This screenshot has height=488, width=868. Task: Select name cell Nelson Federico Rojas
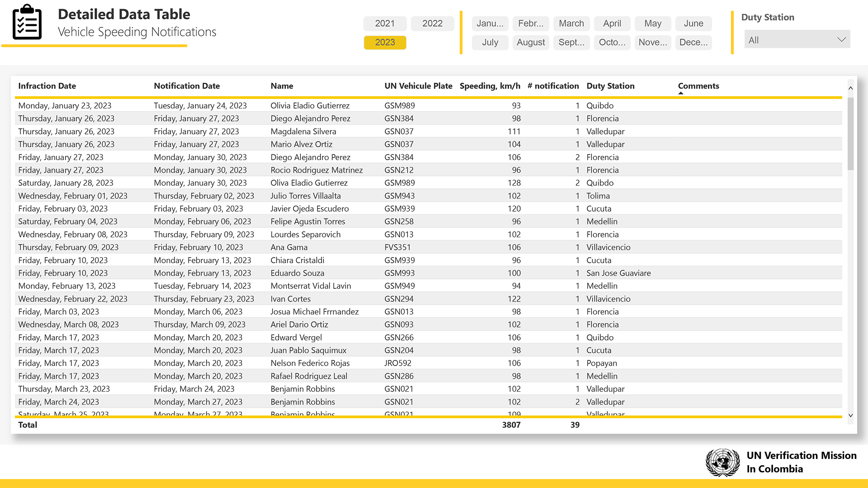coord(310,363)
